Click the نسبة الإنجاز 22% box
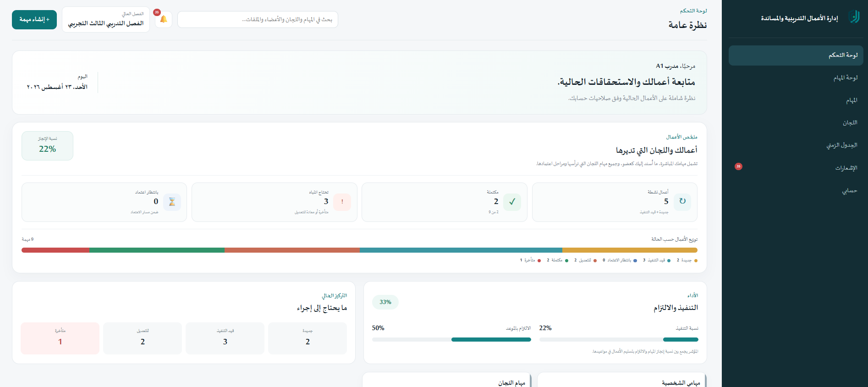Screen dimensions: 868x387 pos(47,146)
